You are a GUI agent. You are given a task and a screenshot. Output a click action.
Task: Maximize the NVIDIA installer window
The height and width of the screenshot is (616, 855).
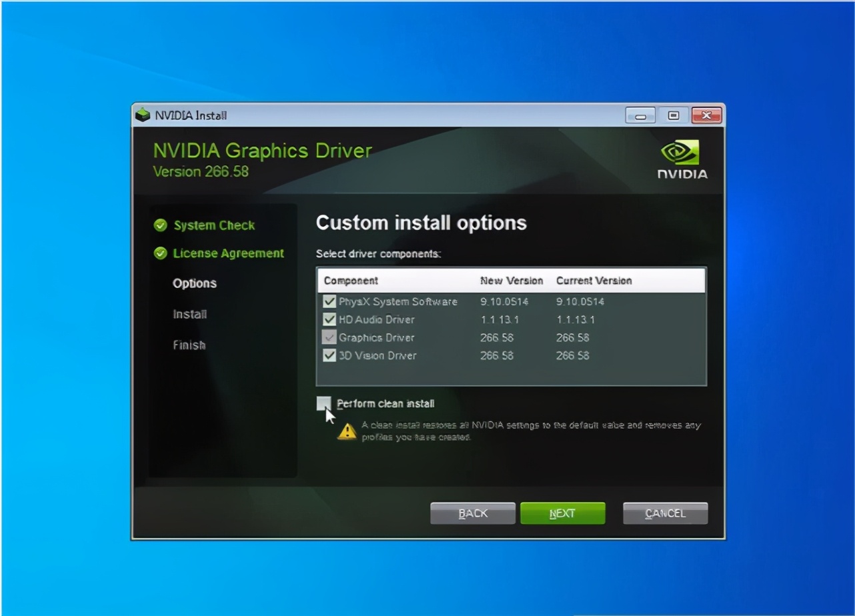[674, 115]
